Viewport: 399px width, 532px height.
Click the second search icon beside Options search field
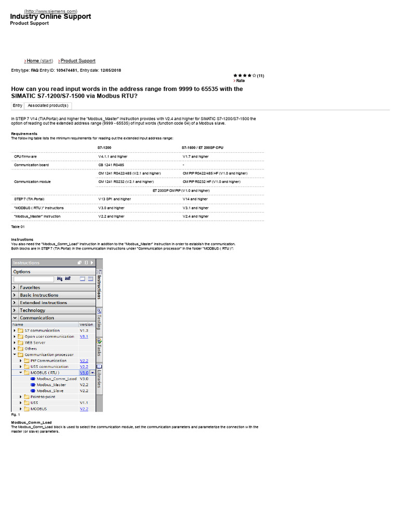(68, 278)
